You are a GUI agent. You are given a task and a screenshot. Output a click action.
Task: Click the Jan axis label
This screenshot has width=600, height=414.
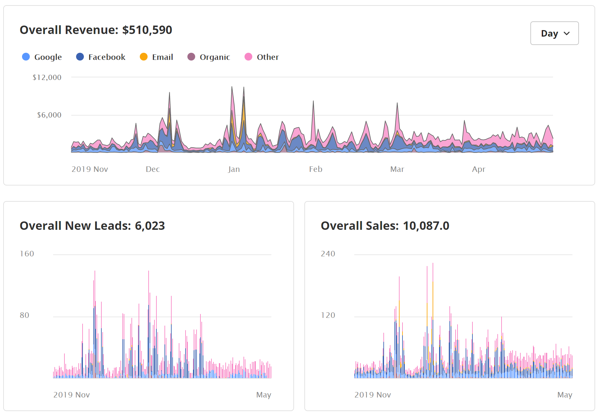[x=234, y=169]
